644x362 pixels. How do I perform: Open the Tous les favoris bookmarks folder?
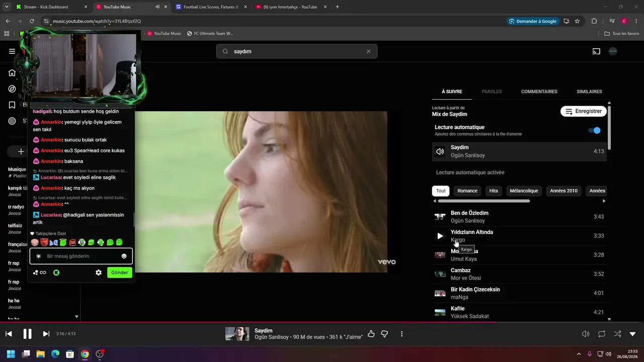coord(622,34)
